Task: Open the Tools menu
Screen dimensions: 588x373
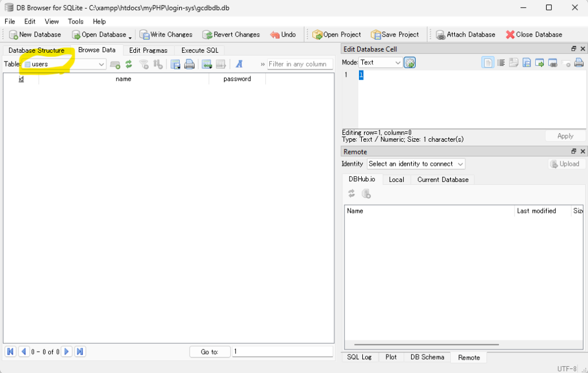Action: (x=76, y=21)
